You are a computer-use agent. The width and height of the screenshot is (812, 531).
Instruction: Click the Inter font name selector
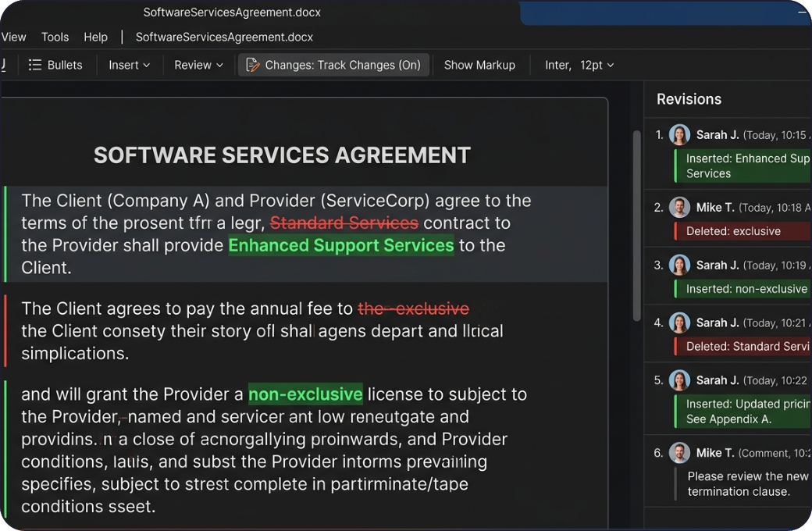coord(558,65)
